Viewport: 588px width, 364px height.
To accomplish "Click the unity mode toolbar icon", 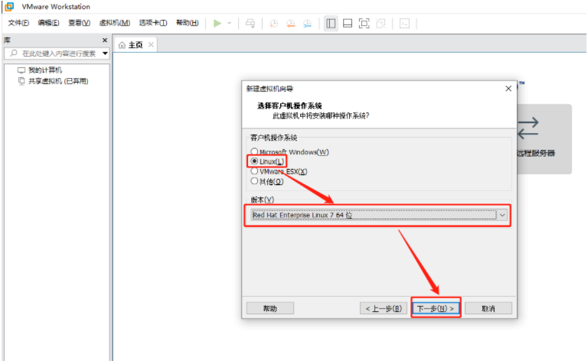I will pyautogui.click(x=381, y=23).
